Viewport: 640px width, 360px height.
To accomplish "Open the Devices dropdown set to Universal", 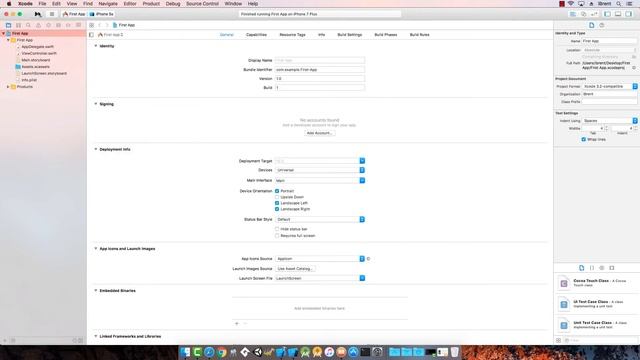I will [320, 170].
